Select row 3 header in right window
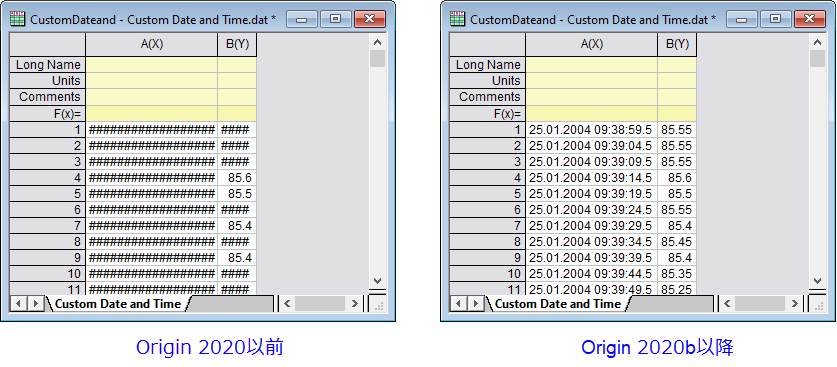The width and height of the screenshot is (837, 367). coord(488,162)
